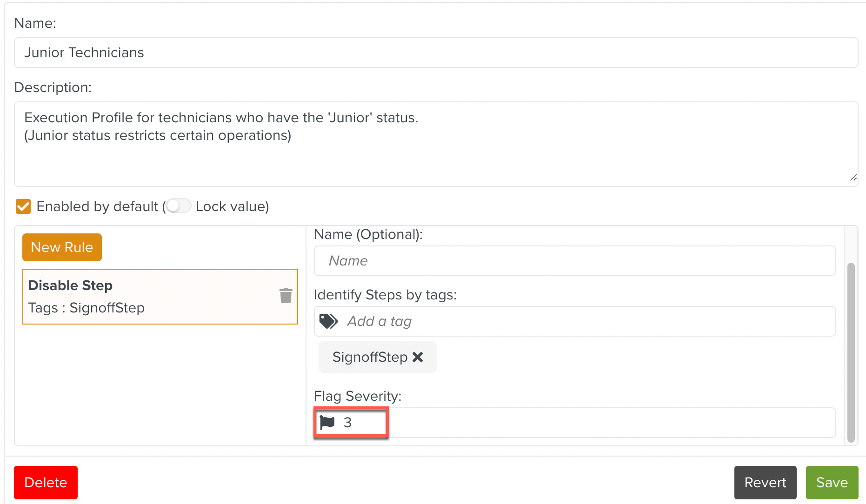Focus the Junior Technicians name field

435,53
